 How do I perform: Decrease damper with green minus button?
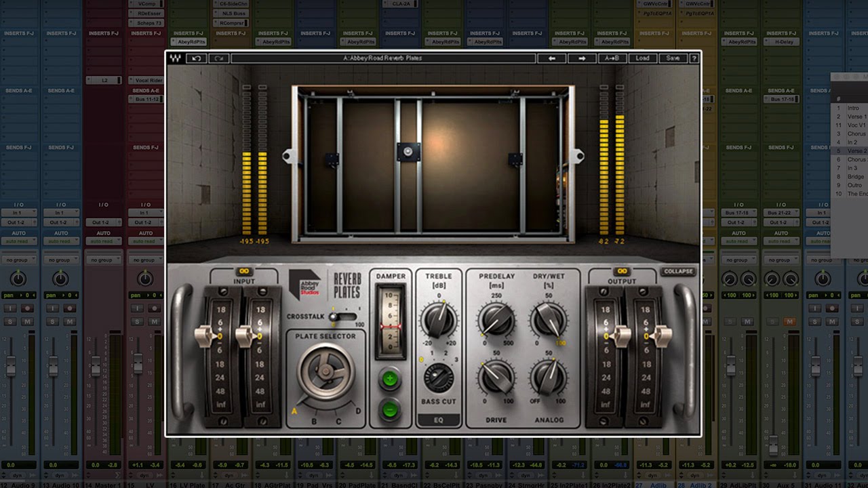[389, 409]
